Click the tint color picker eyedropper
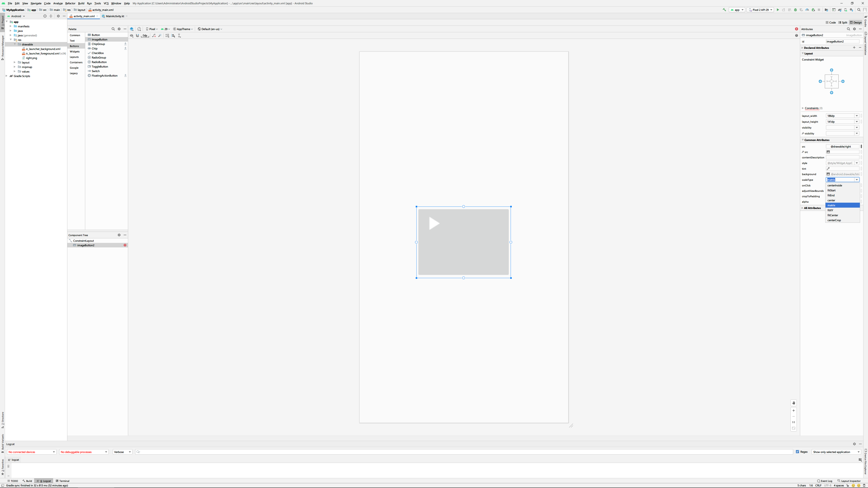Viewport: 868px width, 488px height. pos(828,169)
